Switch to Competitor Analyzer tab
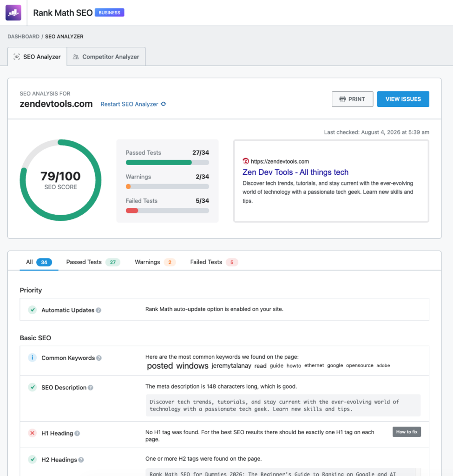This screenshot has height=476, width=453. click(106, 57)
